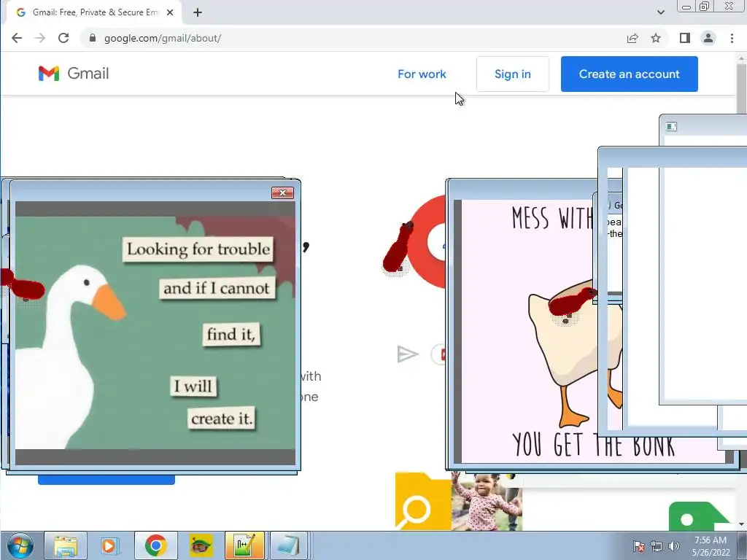Screen dimensions: 747x560
Task: Click the browser forward arrow
Action: [x=40, y=38]
